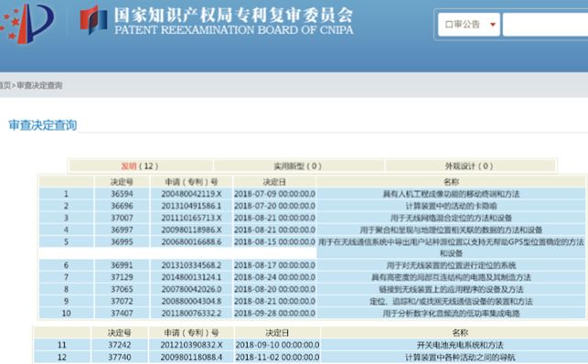Click the 名称 column header in first table
This screenshot has width=588, height=364.
tap(451, 182)
